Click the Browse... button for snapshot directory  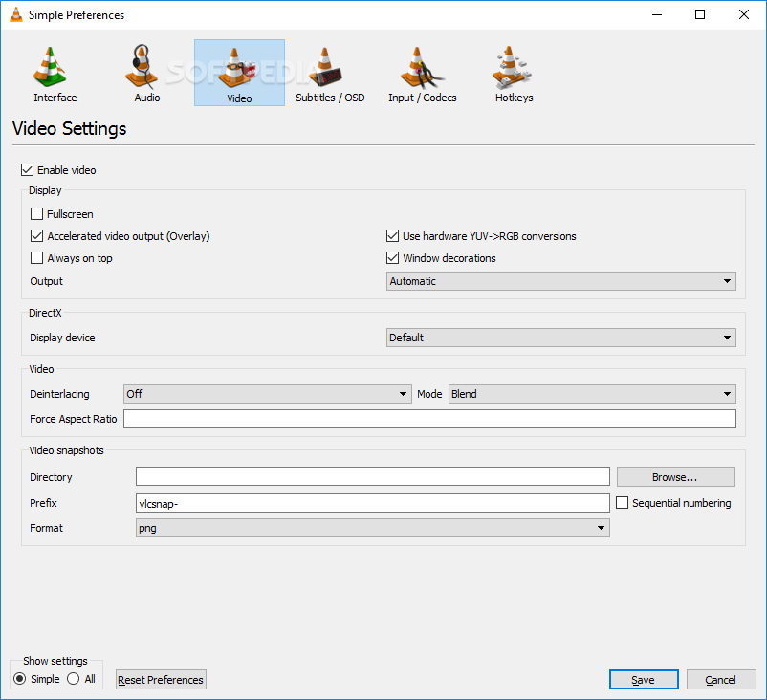point(675,477)
